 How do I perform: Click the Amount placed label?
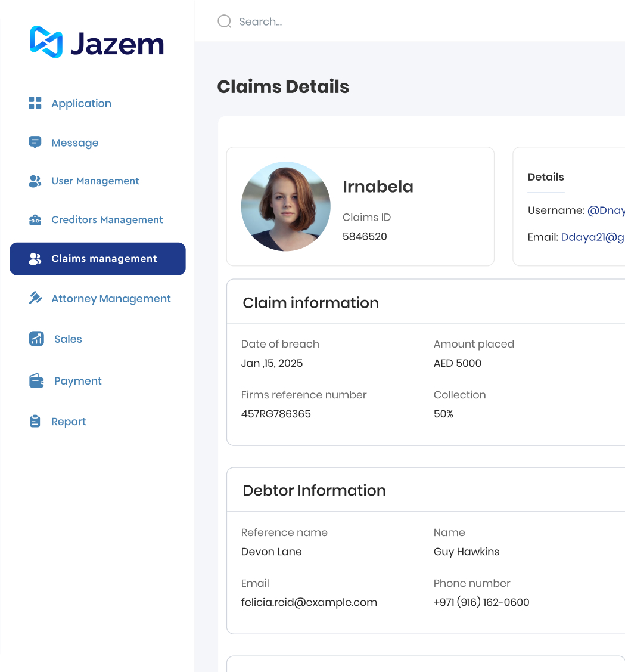pyautogui.click(x=474, y=344)
